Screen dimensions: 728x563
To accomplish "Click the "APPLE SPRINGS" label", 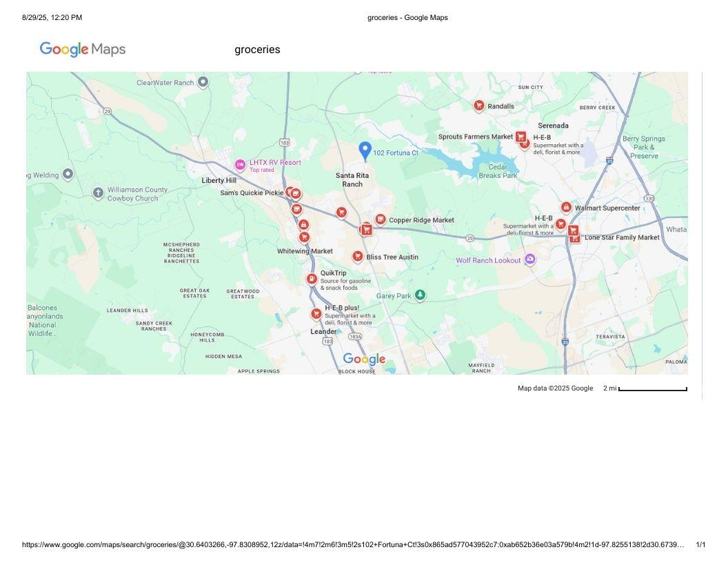I will tap(259, 371).
